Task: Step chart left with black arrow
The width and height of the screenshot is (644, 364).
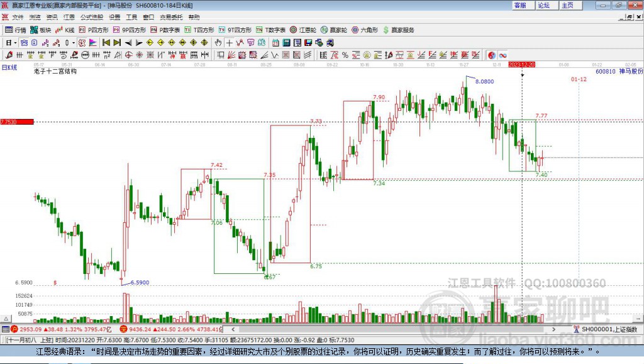Action: (128, 43)
